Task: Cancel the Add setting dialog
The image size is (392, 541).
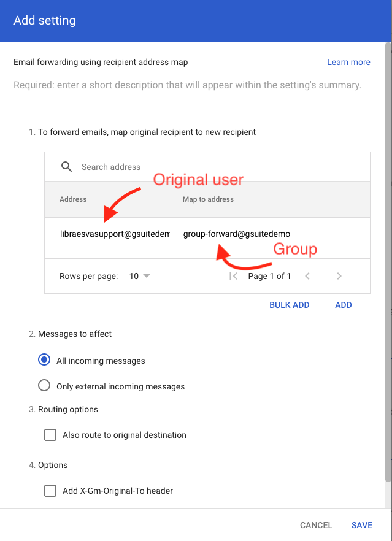Action: click(316, 525)
